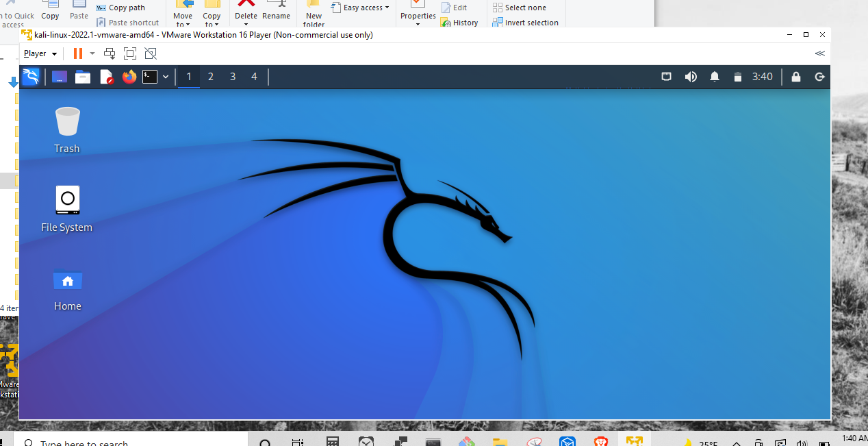Collapse VMware toolbar with double chevron
The width and height of the screenshot is (868, 446).
[x=819, y=53]
